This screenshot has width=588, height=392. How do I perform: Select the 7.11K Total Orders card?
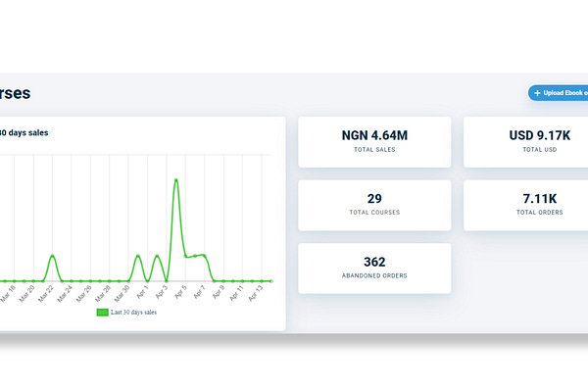coord(525,205)
